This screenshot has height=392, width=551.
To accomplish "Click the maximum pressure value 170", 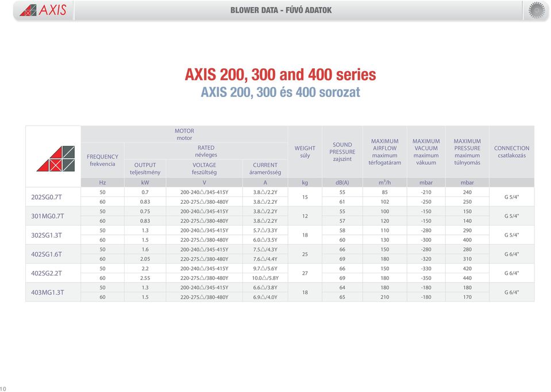I will (x=467, y=297).
